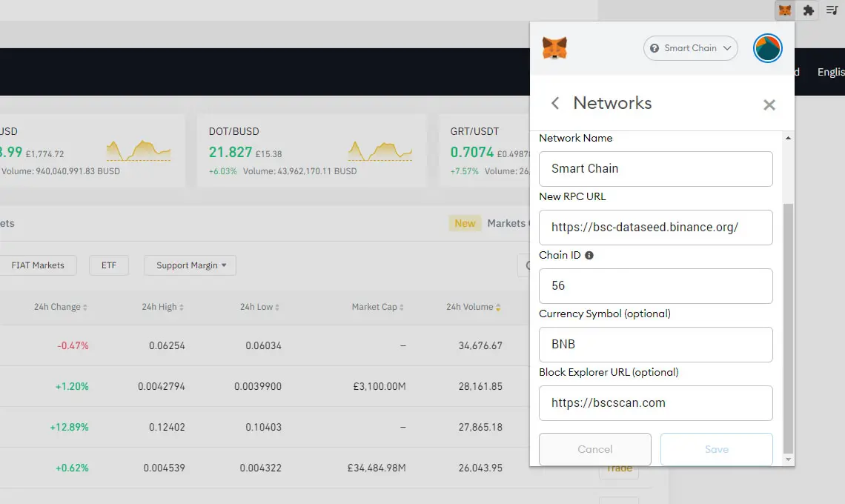The width and height of the screenshot is (845, 504).
Task: Click the 0.7074 GRT price value
Action: coord(472,153)
